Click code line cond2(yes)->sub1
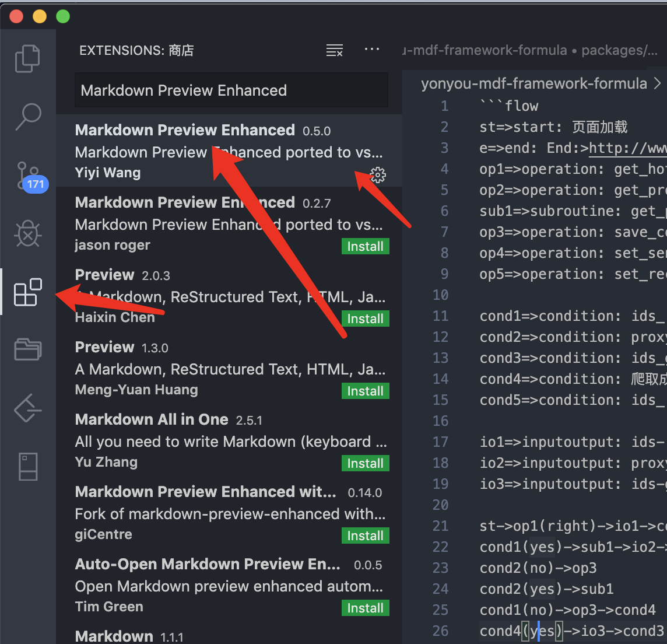Screen dimensions: 667x644 tap(547, 589)
